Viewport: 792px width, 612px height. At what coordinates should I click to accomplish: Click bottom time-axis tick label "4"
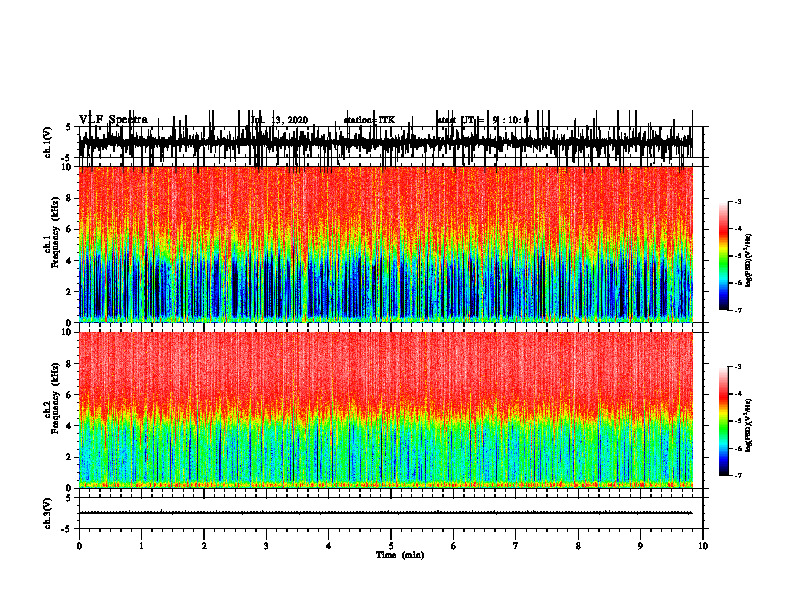328,546
